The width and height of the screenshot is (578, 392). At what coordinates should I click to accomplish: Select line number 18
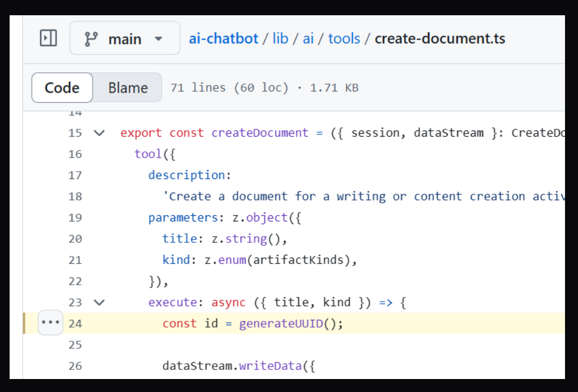75,197
